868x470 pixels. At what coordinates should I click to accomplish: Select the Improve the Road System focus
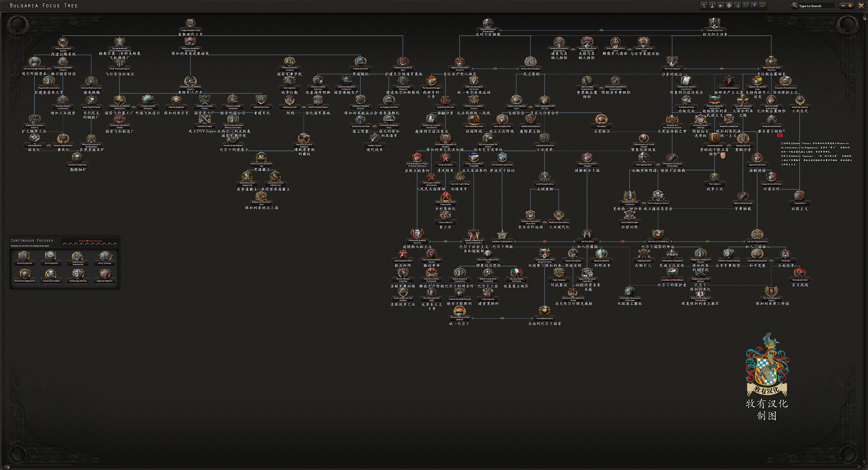(63, 45)
